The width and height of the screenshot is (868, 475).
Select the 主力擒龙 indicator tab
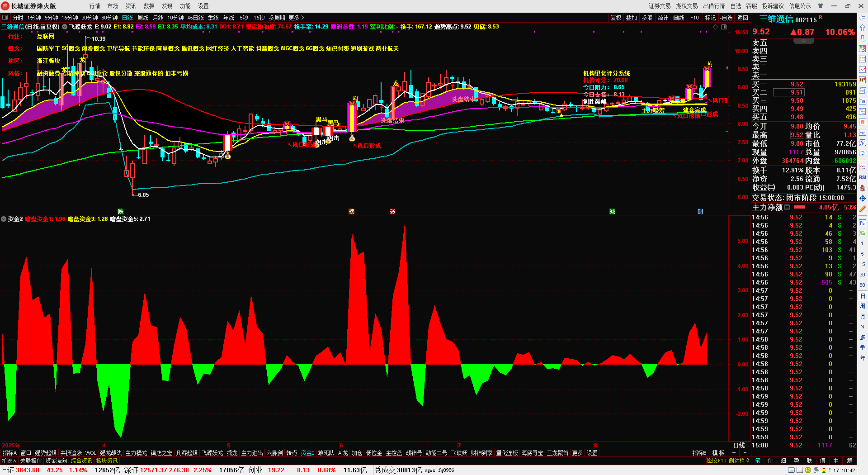pyautogui.click(x=136, y=453)
